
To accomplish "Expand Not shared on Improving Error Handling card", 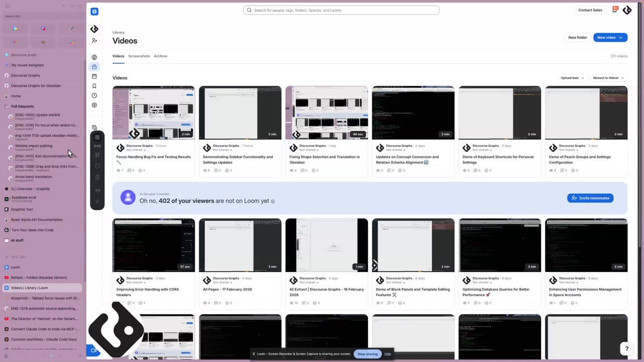I will (x=135, y=283).
